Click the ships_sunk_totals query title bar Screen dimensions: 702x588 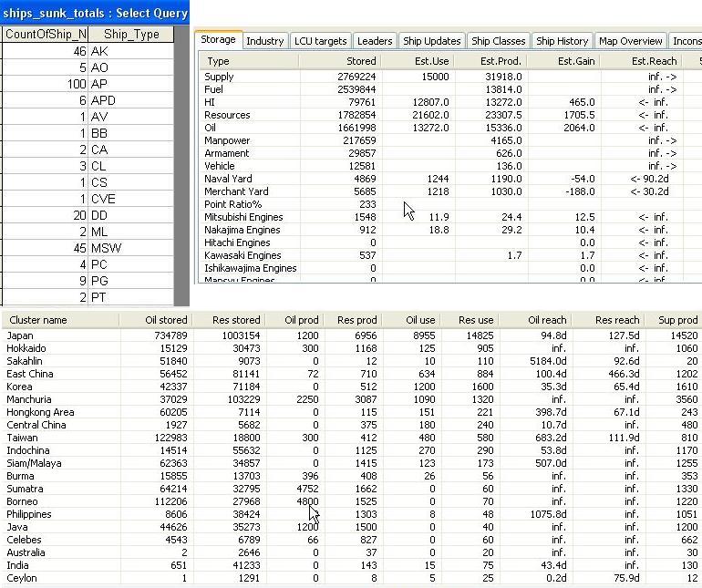[95, 13]
